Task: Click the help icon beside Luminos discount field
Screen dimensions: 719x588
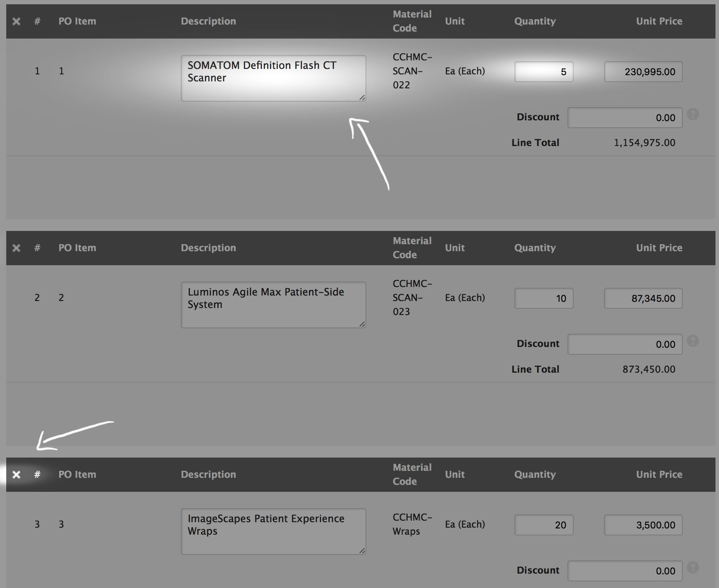Action: pos(693,341)
